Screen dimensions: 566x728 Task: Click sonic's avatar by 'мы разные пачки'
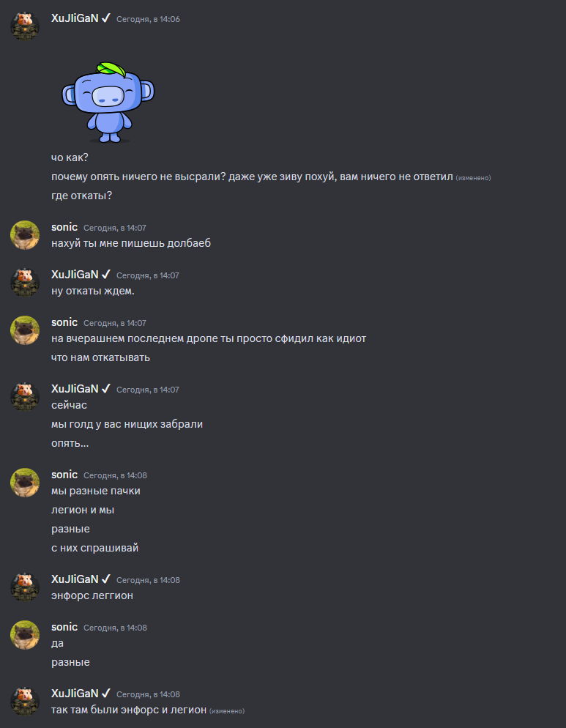25,483
